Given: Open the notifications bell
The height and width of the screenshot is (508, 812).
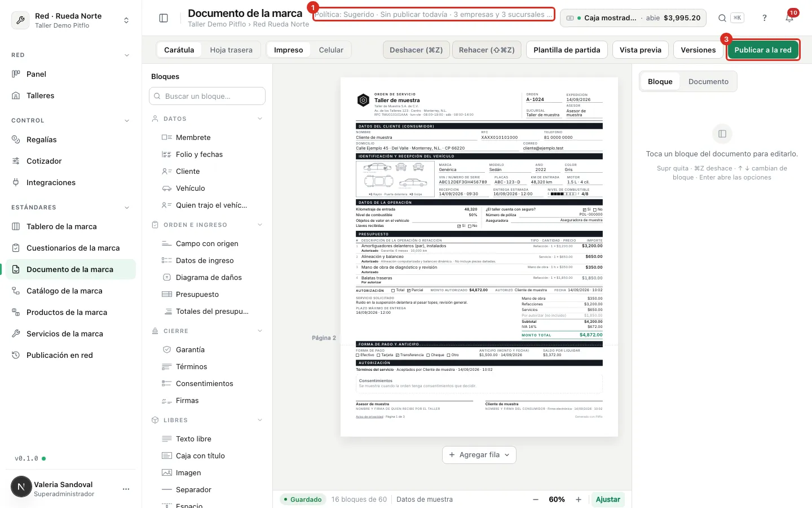Looking at the screenshot, I should pyautogui.click(x=789, y=18).
